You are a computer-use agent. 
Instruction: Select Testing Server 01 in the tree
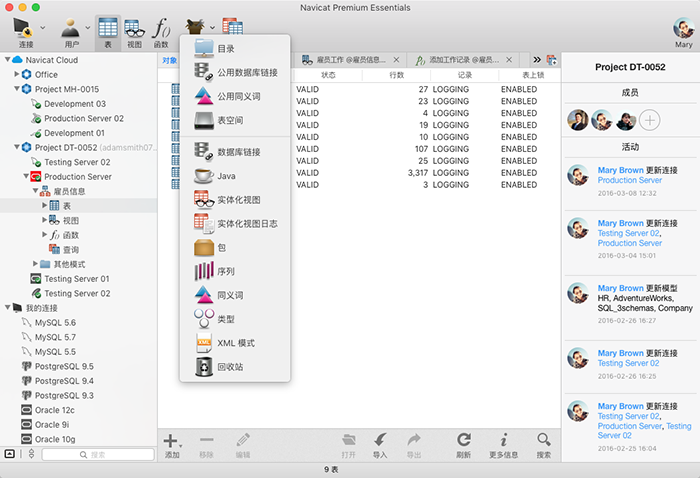pyautogui.click(x=76, y=278)
